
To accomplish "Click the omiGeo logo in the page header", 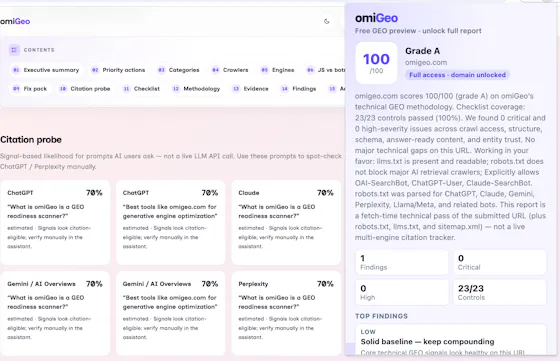I will [15, 21].
